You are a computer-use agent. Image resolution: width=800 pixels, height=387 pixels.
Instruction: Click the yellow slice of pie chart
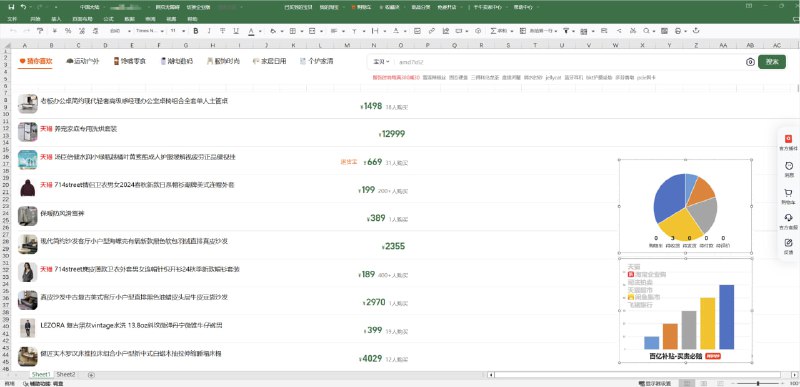point(680,224)
